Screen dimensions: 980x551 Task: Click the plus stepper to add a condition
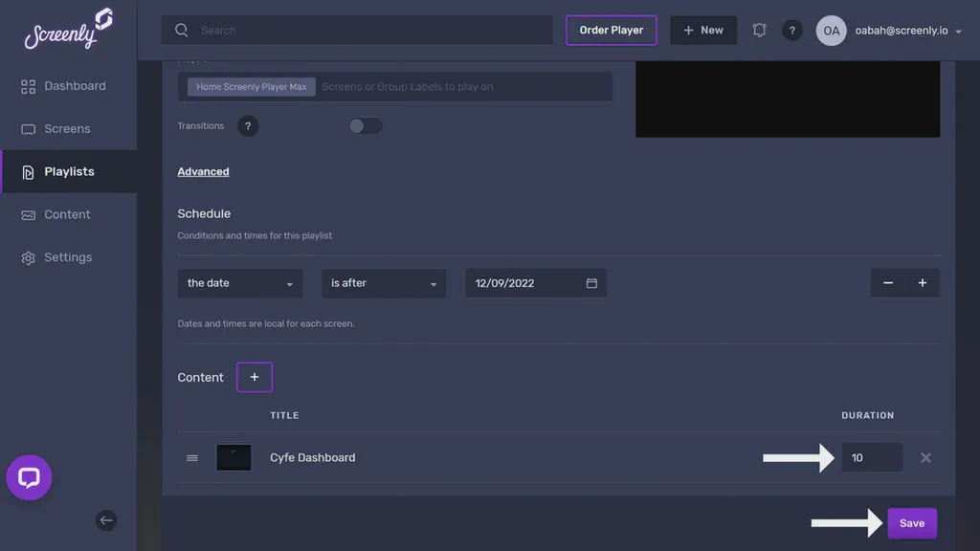pyautogui.click(x=922, y=282)
